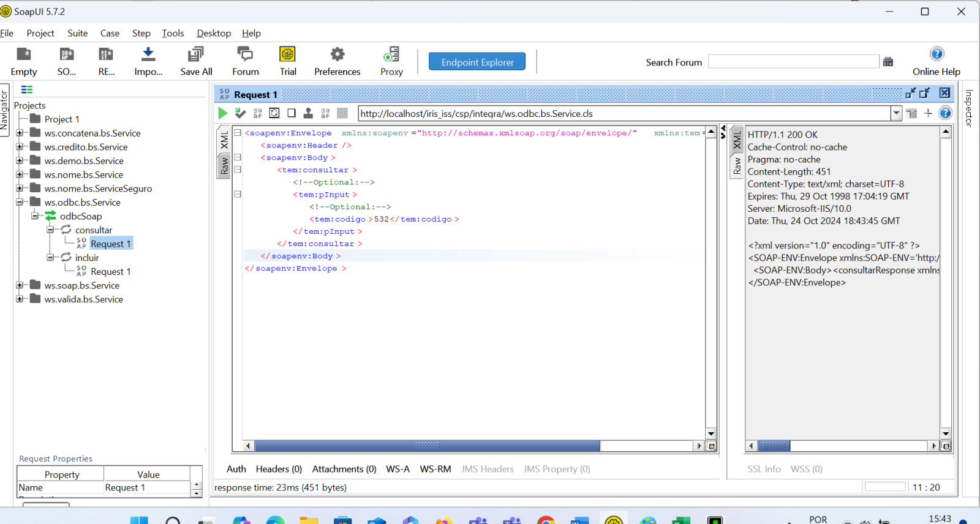Click the Endpoint Explorer button
The image size is (980, 524).
click(x=477, y=62)
